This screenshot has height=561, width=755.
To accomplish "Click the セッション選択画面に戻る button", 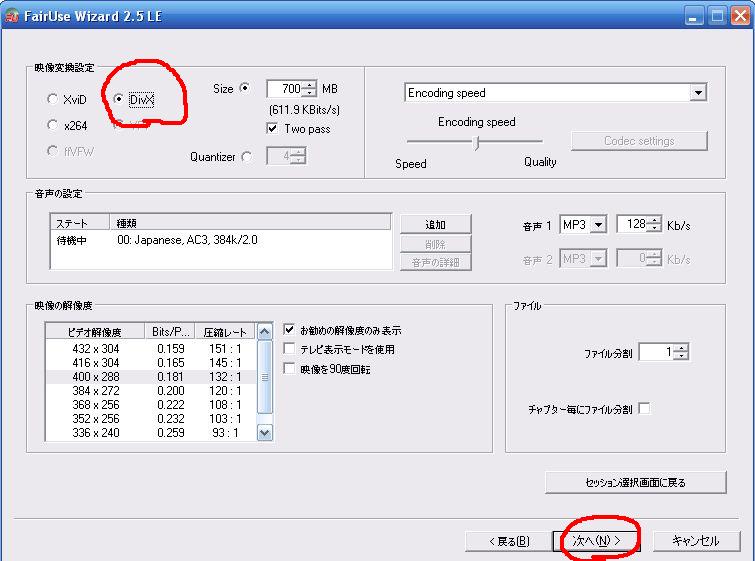I will click(635, 483).
